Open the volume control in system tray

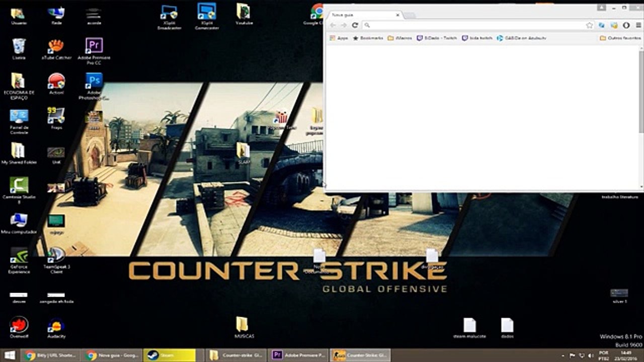(x=590, y=356)
